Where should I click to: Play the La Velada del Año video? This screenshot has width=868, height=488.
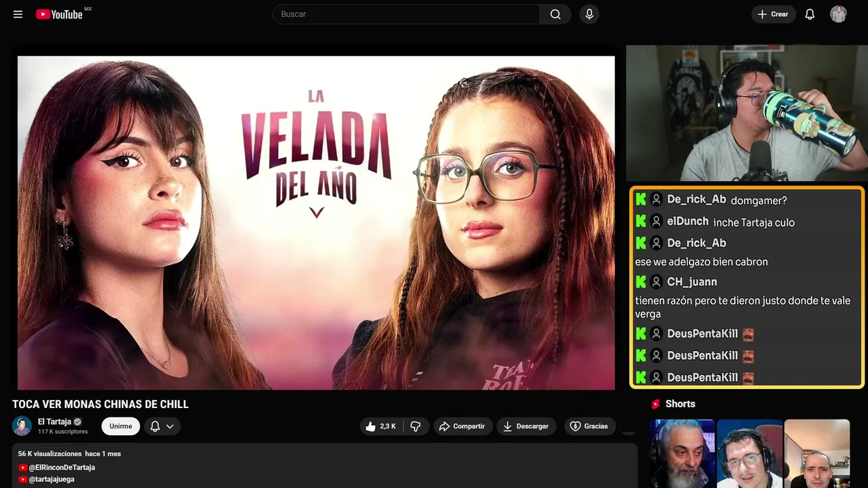[316, 222]
